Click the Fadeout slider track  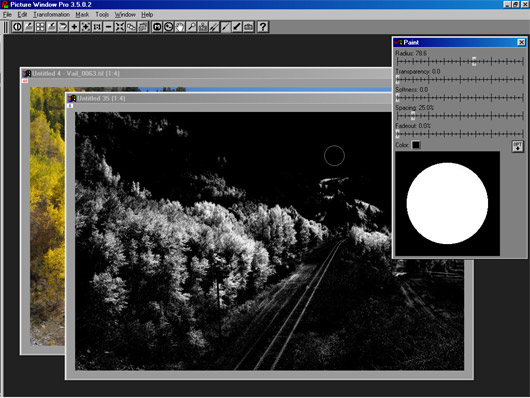(x=460, y=134)
